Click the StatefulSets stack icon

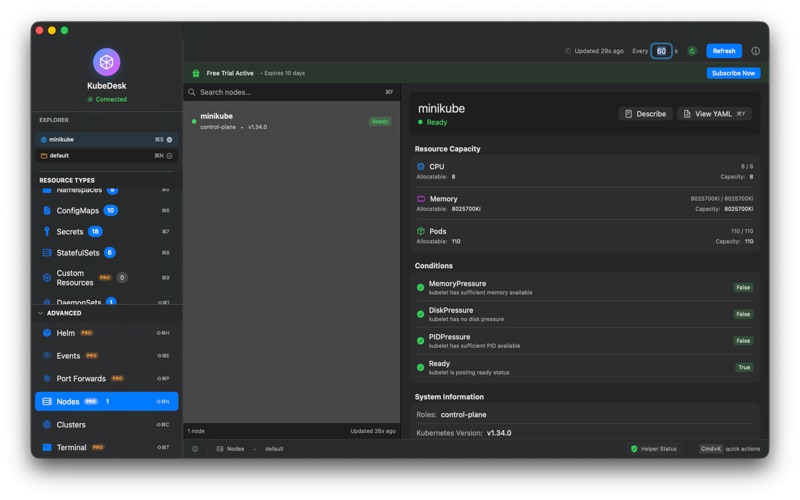coord(47,253)
